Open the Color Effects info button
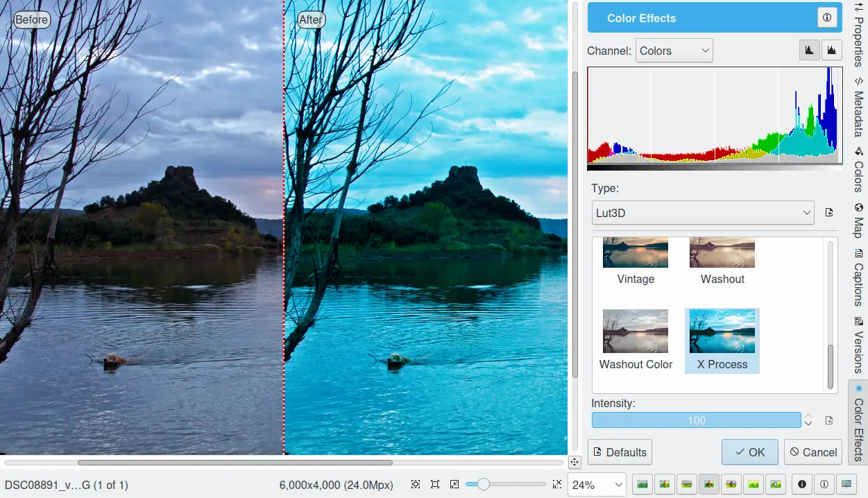 click(x=826, y=18)
